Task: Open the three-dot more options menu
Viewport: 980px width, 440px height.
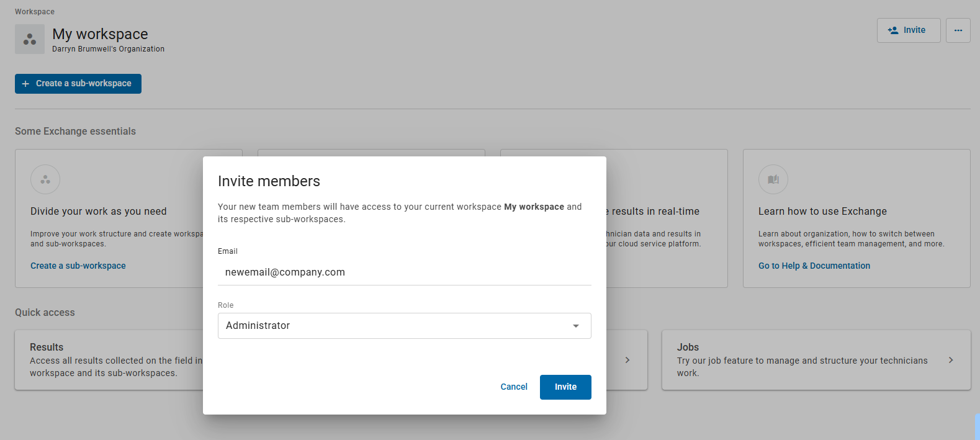Action: pyautogui.click(x=958, y=30)
